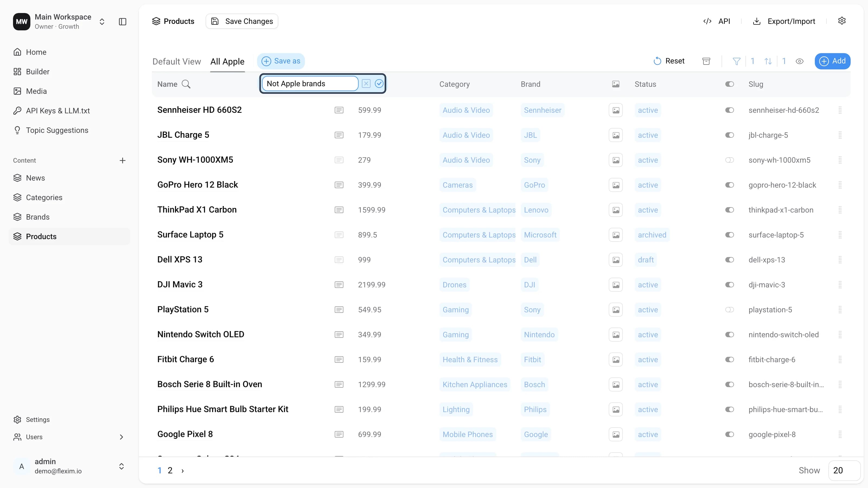Open image thumbnail for Sony WH-1000XM5
This screenshot has height=488, width=868.
point(616,160)
